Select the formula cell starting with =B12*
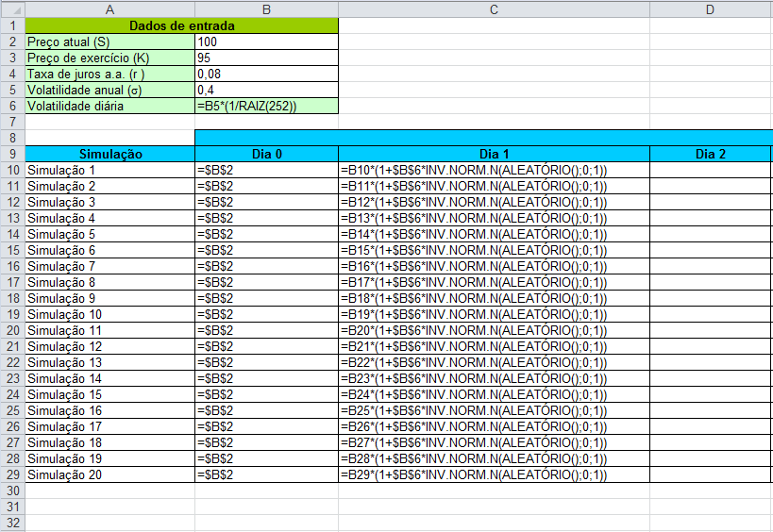The image size is (773, 532). [x=494, y=202]
